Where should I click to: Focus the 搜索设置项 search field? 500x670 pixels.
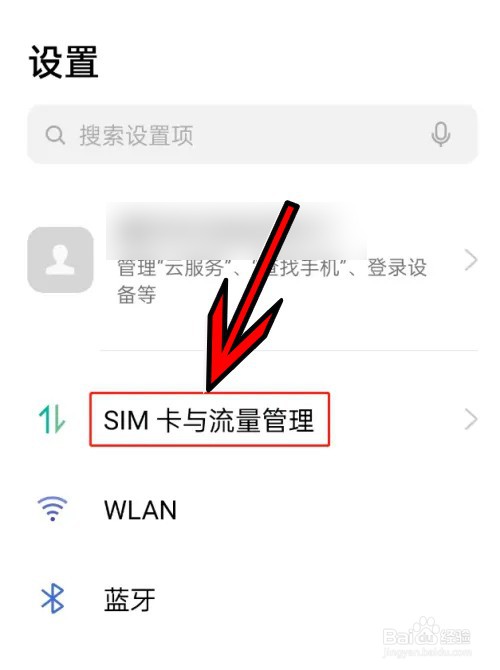click(252, 135)
